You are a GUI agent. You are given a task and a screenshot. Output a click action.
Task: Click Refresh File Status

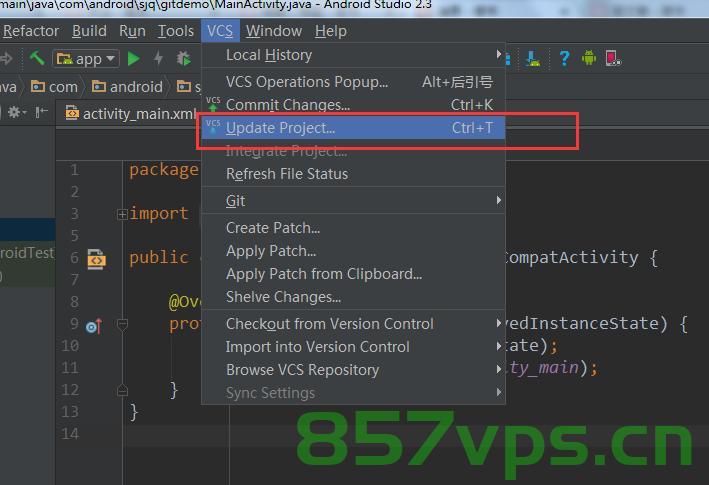pos(353,174)
